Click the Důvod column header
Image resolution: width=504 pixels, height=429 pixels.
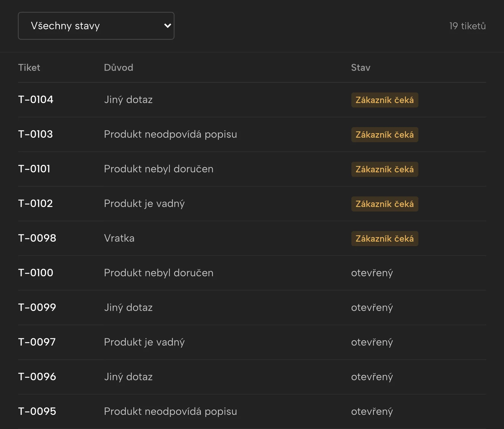click(x=119, y=67)
